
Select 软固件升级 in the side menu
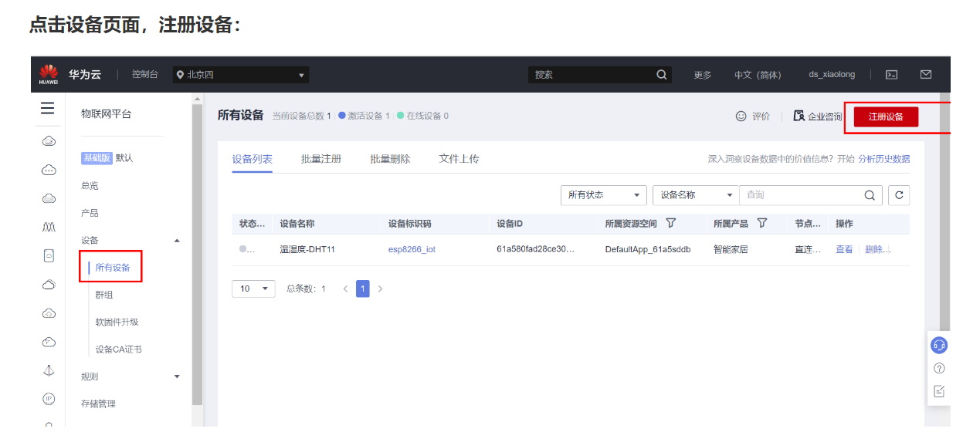coord(117,322)
